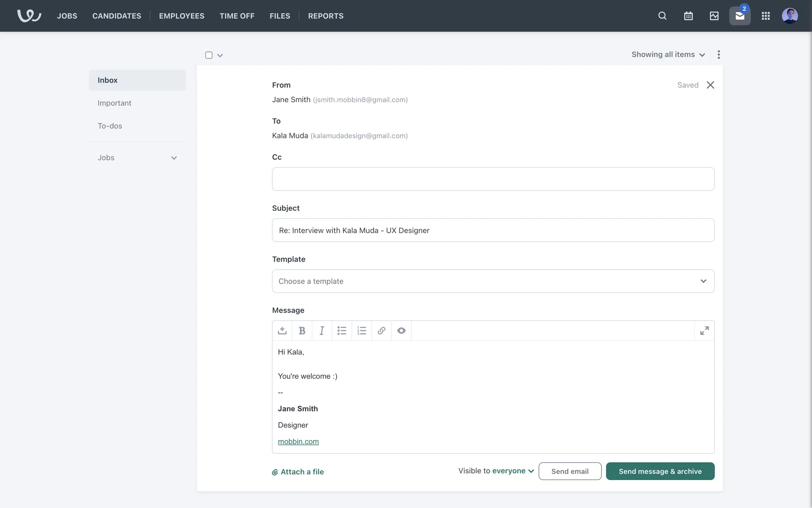
Task: Insert a link in message
Action: (x=381, y=331)
